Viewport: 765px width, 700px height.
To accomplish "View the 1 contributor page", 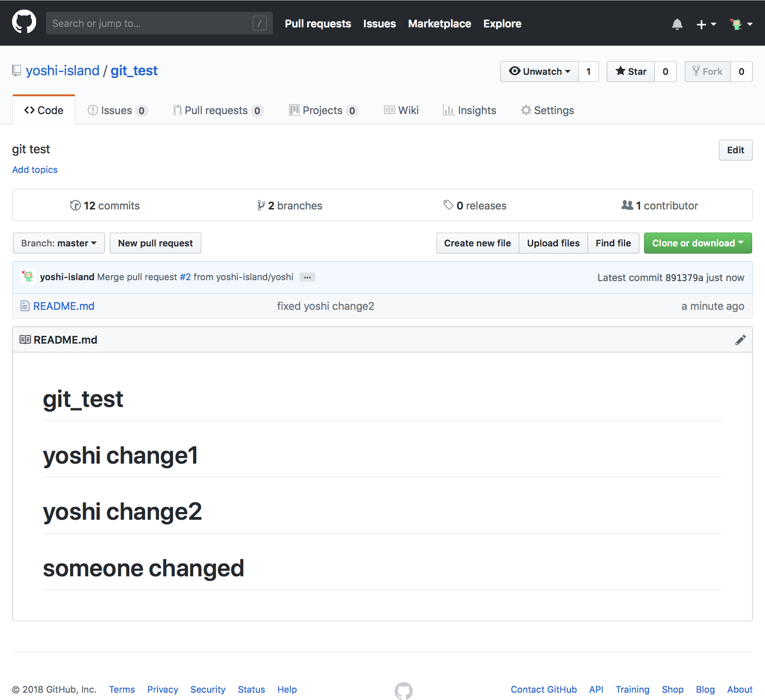I will pos(660,206).
